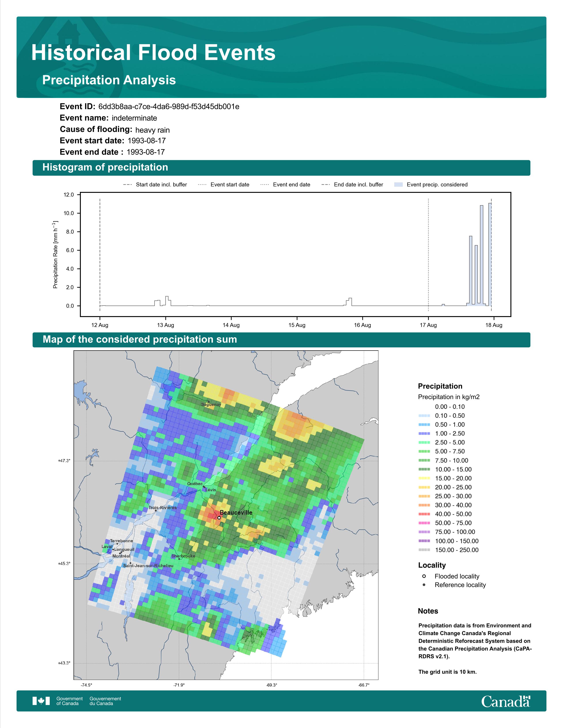The image size is (563, 728).
Task: Click the Histogram of precipitation section header
Action: (281, 168)
